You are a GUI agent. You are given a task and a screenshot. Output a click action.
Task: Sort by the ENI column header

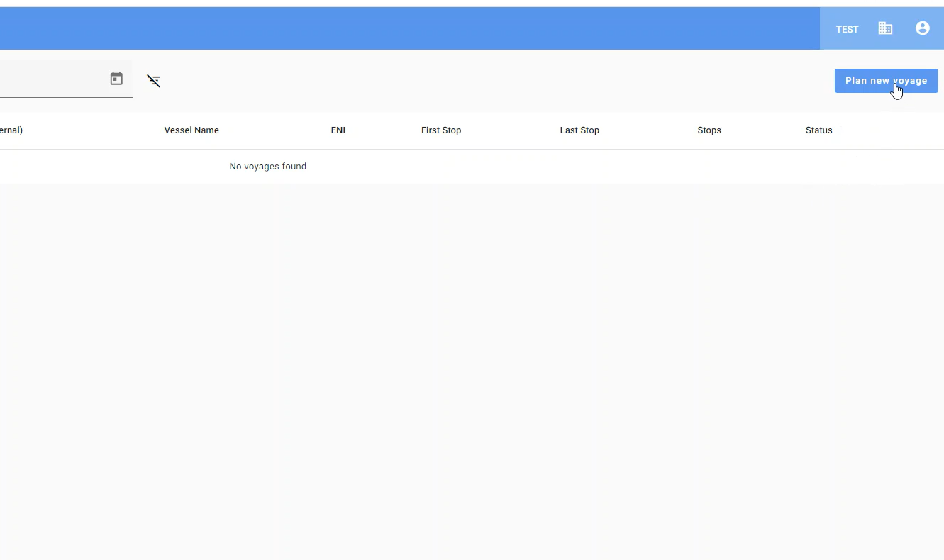[x=338, y=130]
